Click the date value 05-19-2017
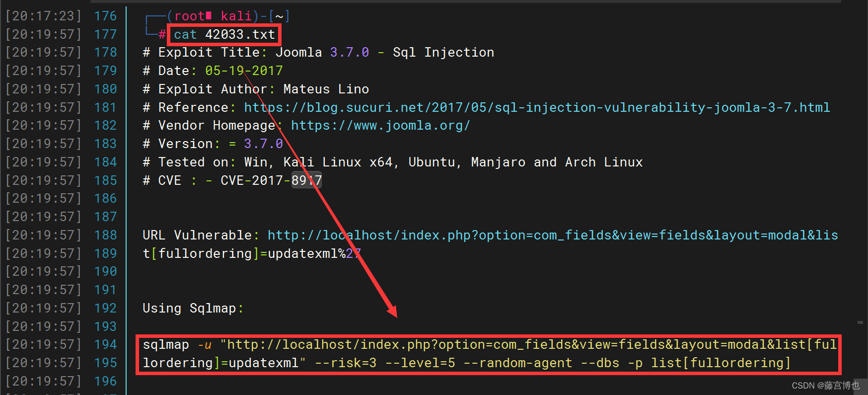The height and width of the screenshot is (395, 868). click(x=244, y=71)
